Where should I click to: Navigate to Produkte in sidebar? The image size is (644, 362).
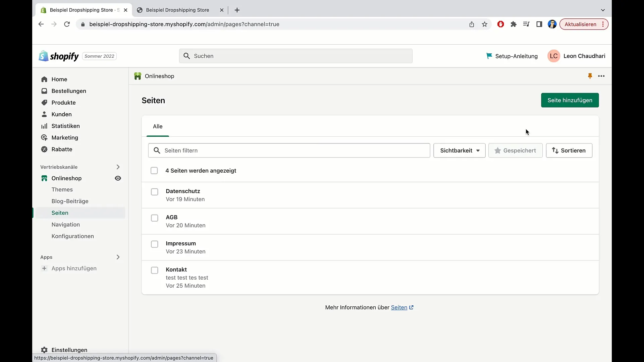63,102
